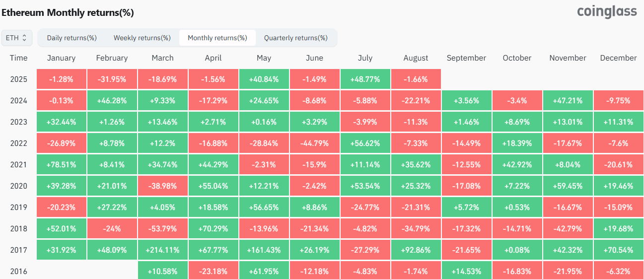Select the 2025 row label
The image size is (644, 279).
pos(18,79)
